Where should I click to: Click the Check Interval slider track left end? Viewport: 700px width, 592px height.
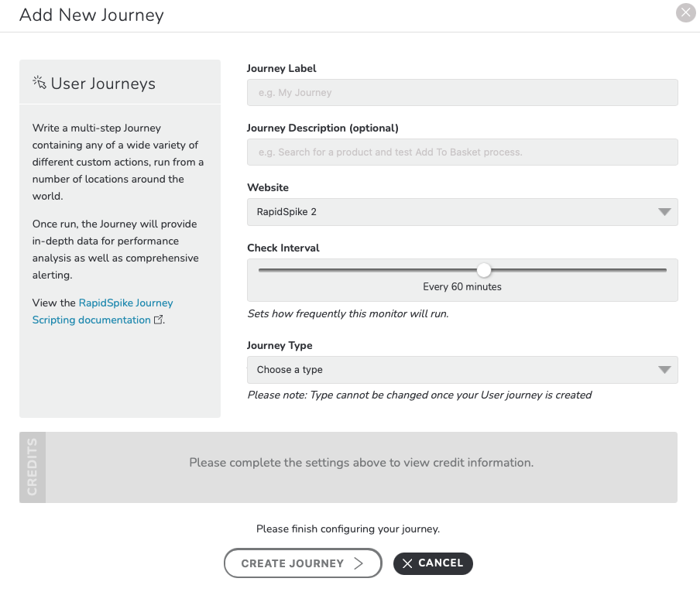[261, 270]
